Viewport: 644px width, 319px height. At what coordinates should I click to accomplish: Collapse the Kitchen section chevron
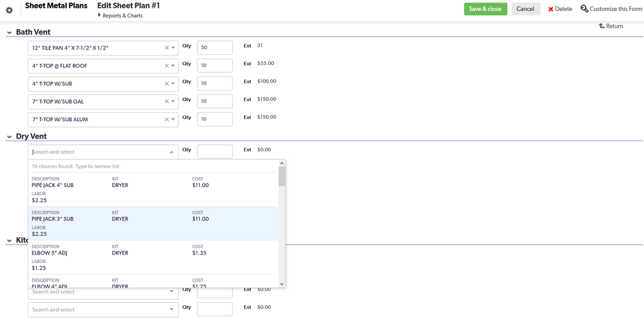tap(9, 240)
